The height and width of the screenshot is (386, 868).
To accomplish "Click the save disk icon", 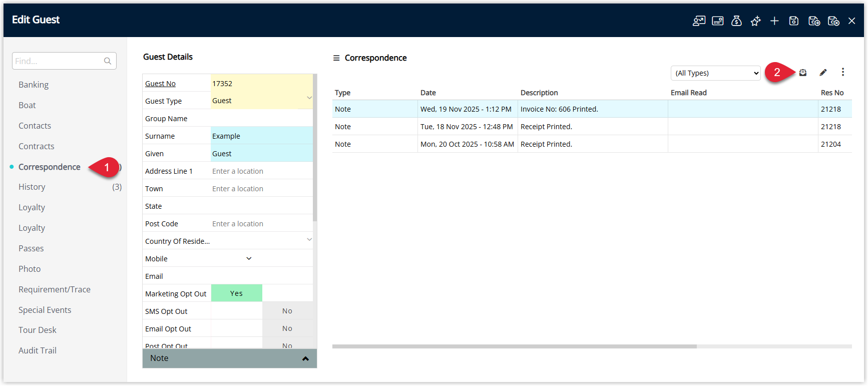I will (794, 21).
